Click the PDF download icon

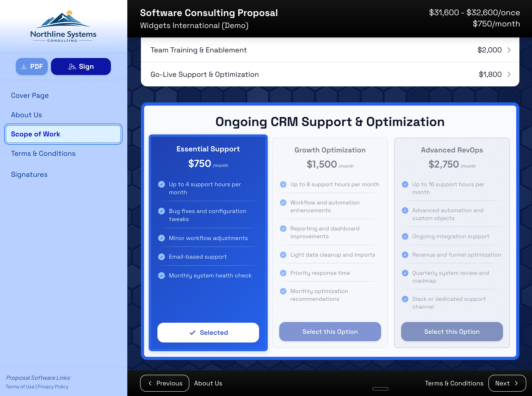point(24,66)
